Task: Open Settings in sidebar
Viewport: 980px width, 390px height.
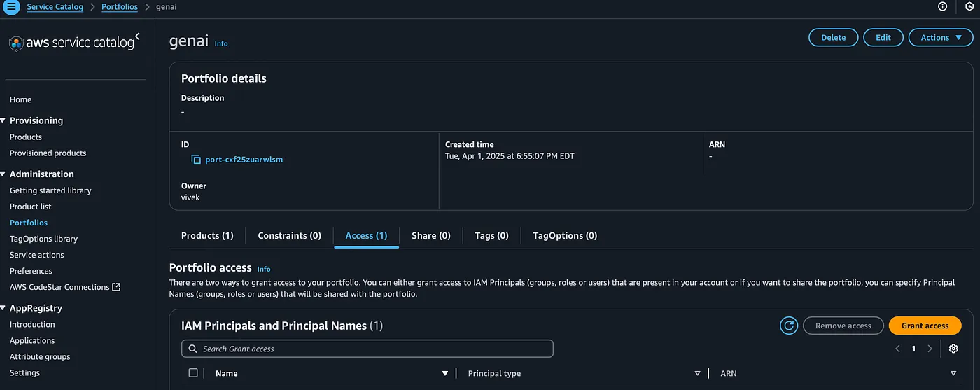Action: [24, 373]
